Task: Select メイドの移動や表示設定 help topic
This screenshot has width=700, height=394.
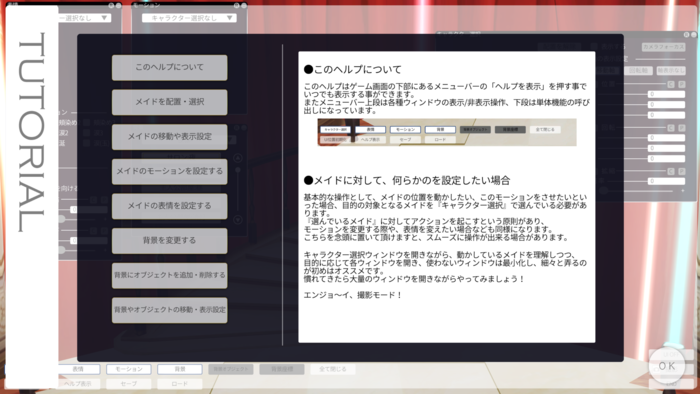Action: 169,137
